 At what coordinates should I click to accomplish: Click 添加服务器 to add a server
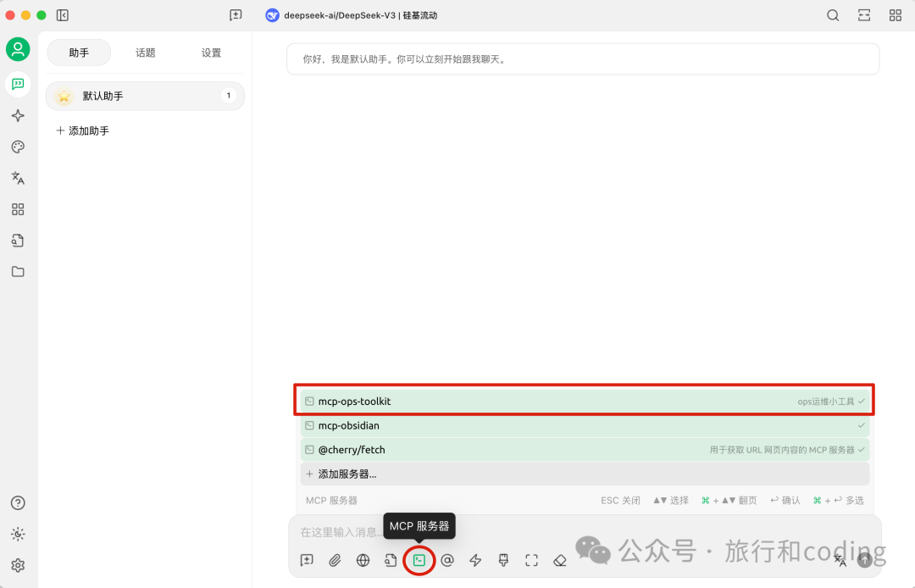585,474
